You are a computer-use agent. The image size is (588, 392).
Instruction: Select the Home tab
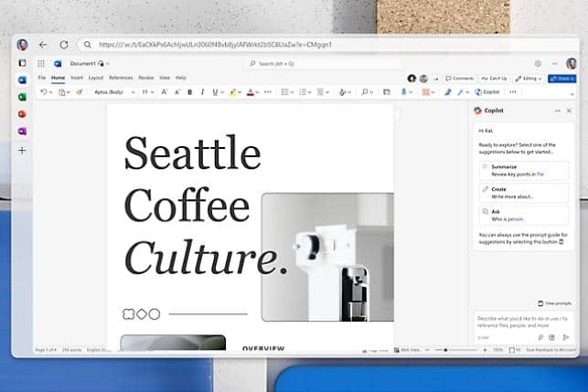(x=59, y=78)
